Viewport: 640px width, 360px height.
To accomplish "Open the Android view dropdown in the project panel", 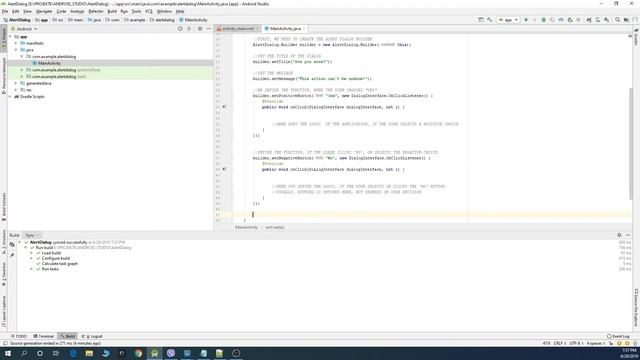I will pyautogui.click(x=24, y=29).
